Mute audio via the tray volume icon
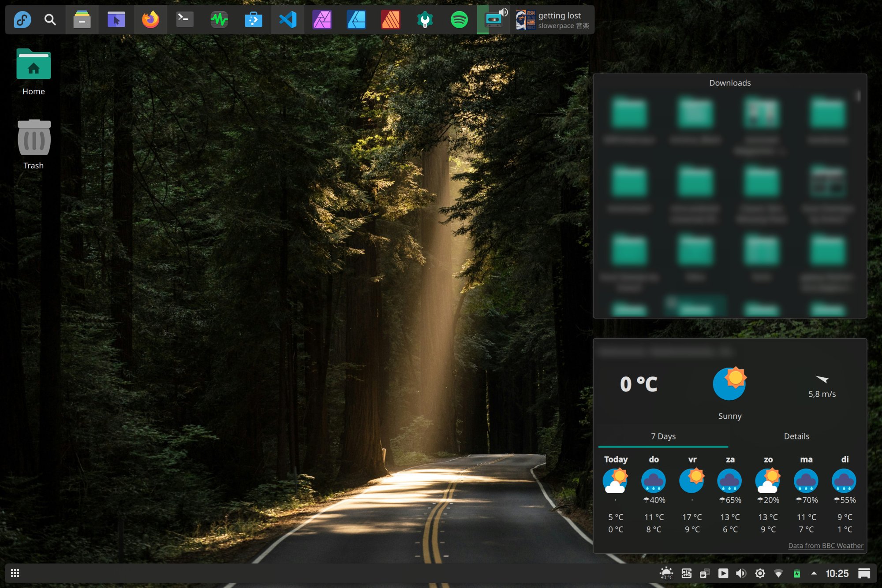The image size is (882, 588). pyautogui.click(x=741, y=573)
